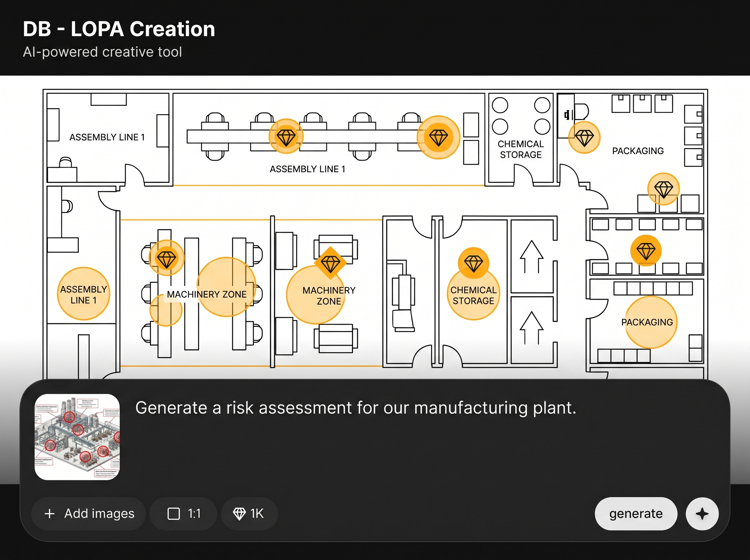Click the diamond marker in right-side shelf room

pos(646,251)
